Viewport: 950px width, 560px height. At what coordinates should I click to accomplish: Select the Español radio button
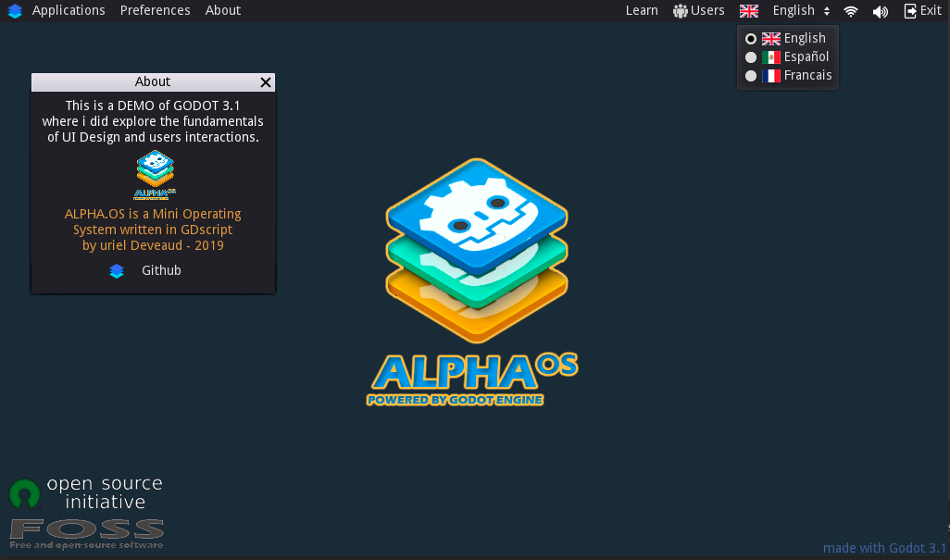tap(751, 57)
